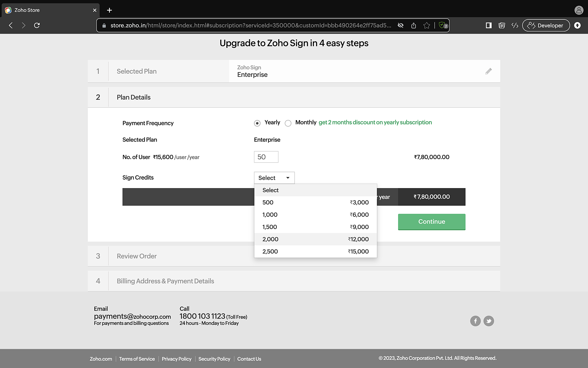The image size is (588, 368).
Task: Open the code developer tools icon
Action: pyautogui.click(x=514, y=25)
